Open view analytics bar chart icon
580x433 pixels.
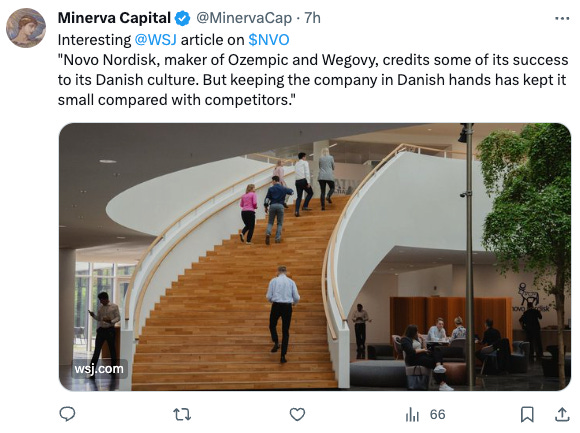tap(412, 415)
